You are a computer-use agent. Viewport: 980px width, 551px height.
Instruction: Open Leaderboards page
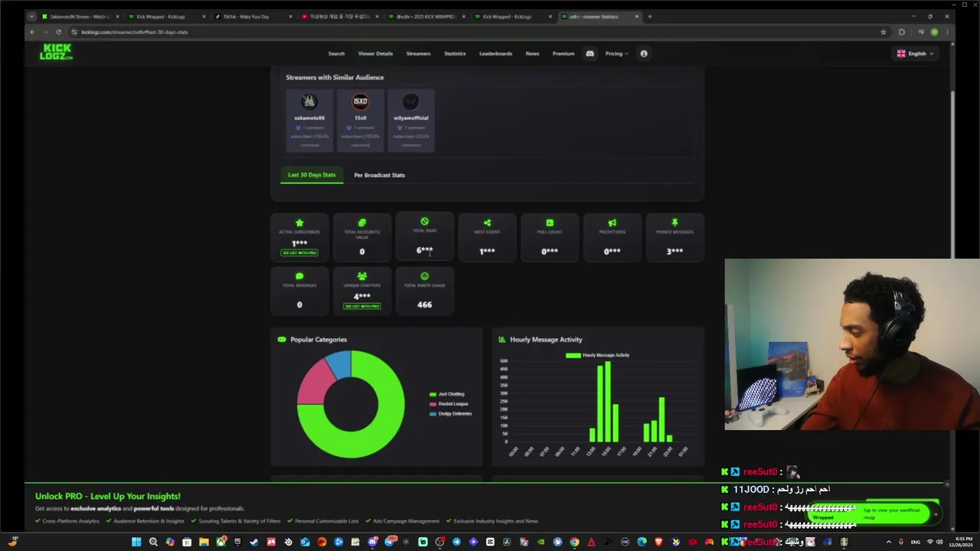click(495, 54)
